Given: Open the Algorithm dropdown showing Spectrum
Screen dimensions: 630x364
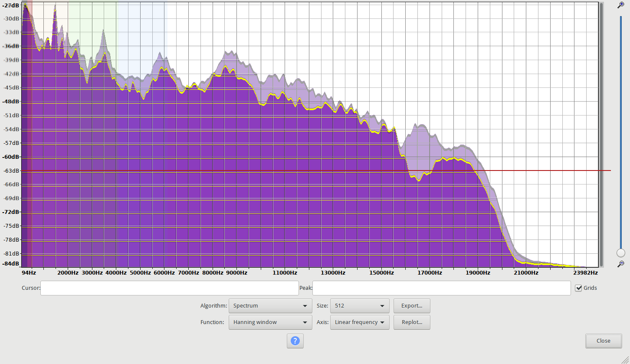Looking at the screenshot, I should point(270,306).
